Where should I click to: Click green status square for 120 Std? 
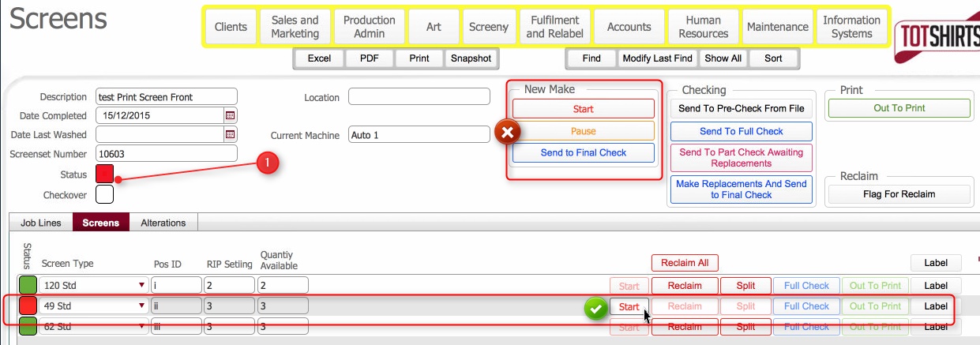click(28, 285)
